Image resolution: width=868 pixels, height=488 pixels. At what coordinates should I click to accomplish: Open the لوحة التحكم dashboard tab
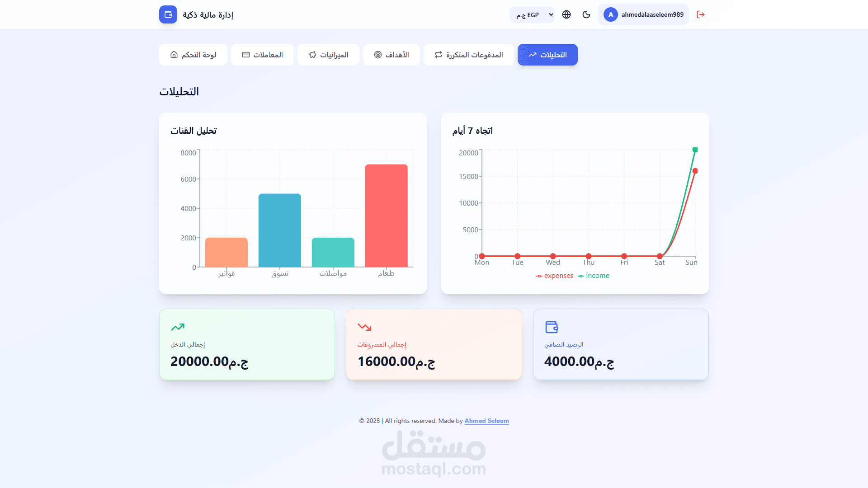(193, 55)
